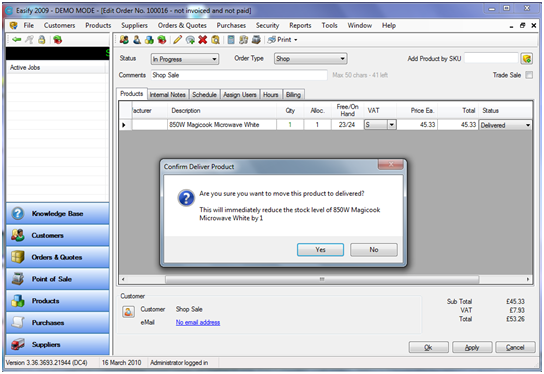
Task: Click the Ok button at bottom
Action: [x=428, y=347]
